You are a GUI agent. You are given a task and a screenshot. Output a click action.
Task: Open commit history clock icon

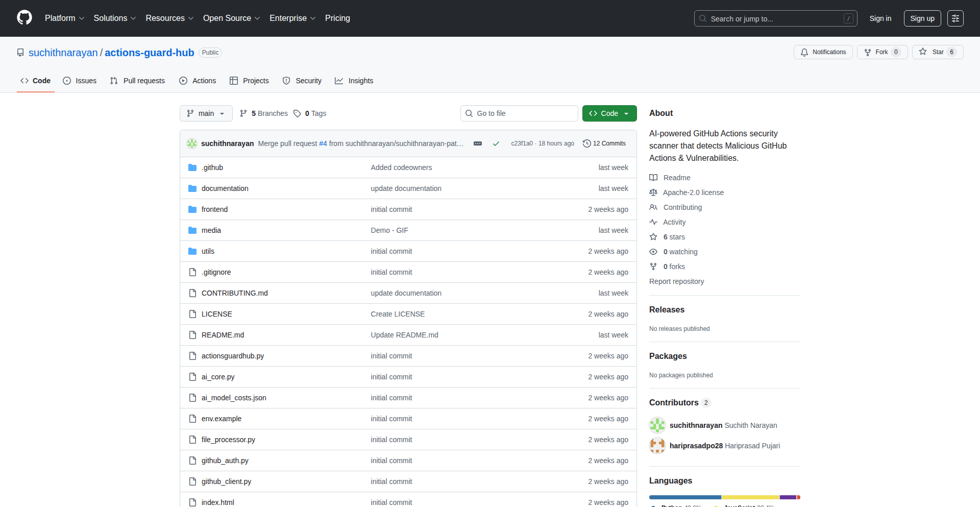coord(587,143)
